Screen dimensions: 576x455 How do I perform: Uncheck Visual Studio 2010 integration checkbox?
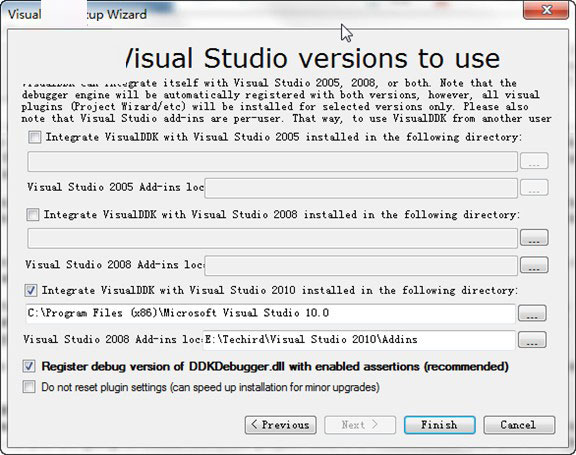coord(30,290)
